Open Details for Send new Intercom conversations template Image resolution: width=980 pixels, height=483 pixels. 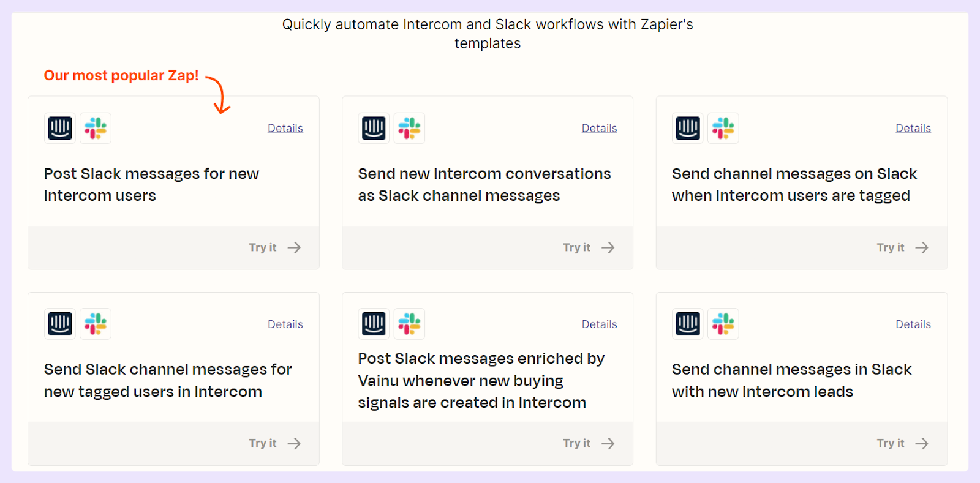(x=599, y=128)
